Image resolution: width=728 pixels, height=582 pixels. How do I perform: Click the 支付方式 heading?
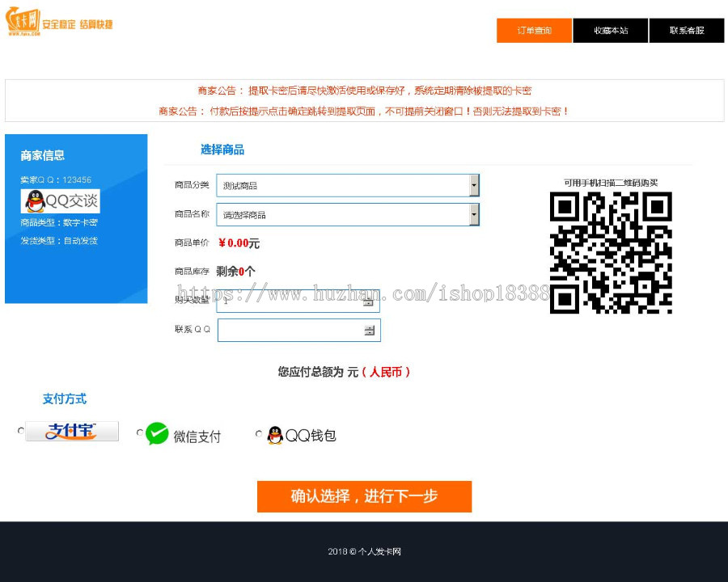(x=65, y=399)
